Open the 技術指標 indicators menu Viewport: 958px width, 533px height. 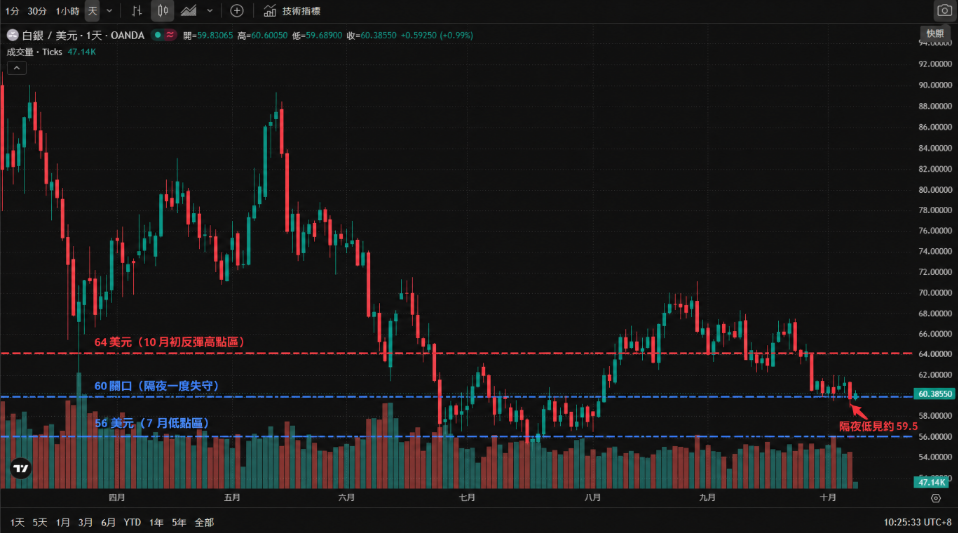[x=292, y=11]
